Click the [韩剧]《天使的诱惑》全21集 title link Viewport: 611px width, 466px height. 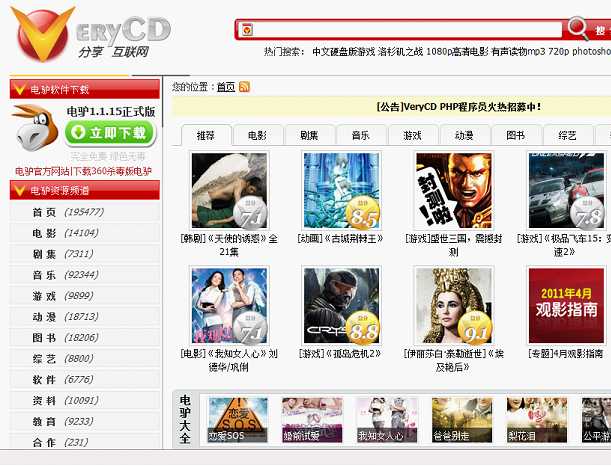(x=229, y=245)
